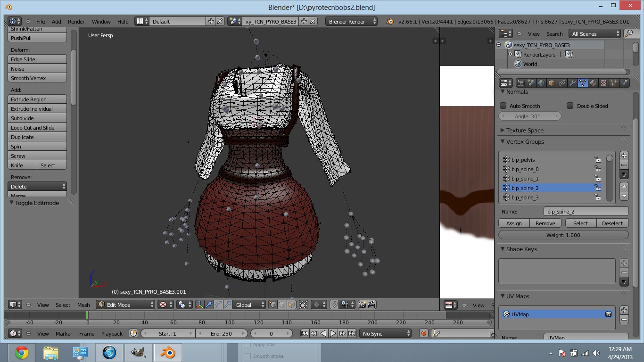This screenshot has width=644, height=362.
Task: Open the Texture properties tab
Action: [603, 82]
